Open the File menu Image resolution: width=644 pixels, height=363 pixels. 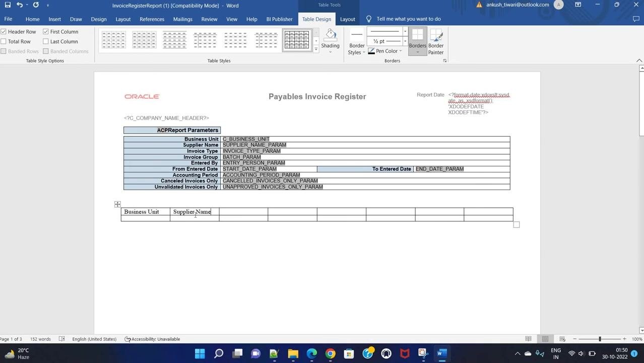pos(8,19)
